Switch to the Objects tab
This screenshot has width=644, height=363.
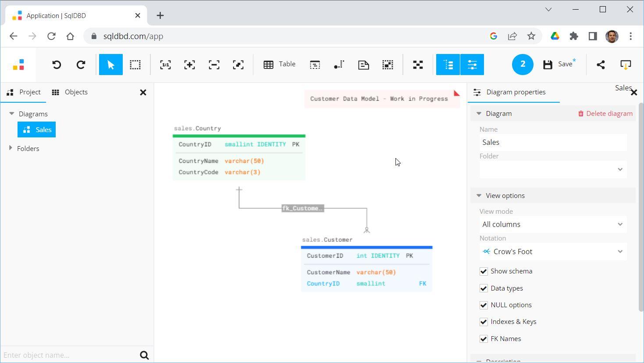pos(70,92)
